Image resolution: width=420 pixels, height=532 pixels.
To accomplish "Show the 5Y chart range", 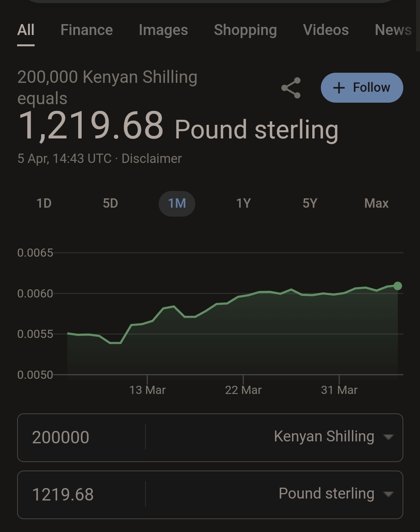I will pos(310,203).
